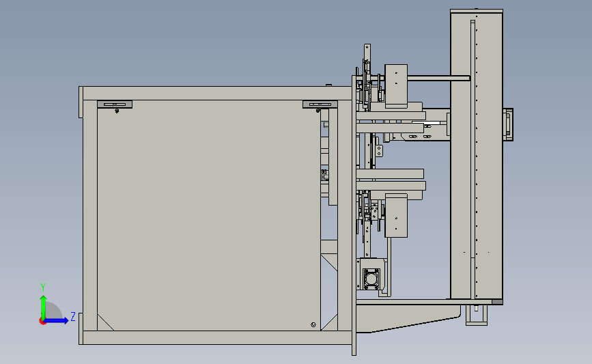Select the small round screw at panel's bottom-right
This screenshot has height=364, width=592.
click(x=313, y=324)
